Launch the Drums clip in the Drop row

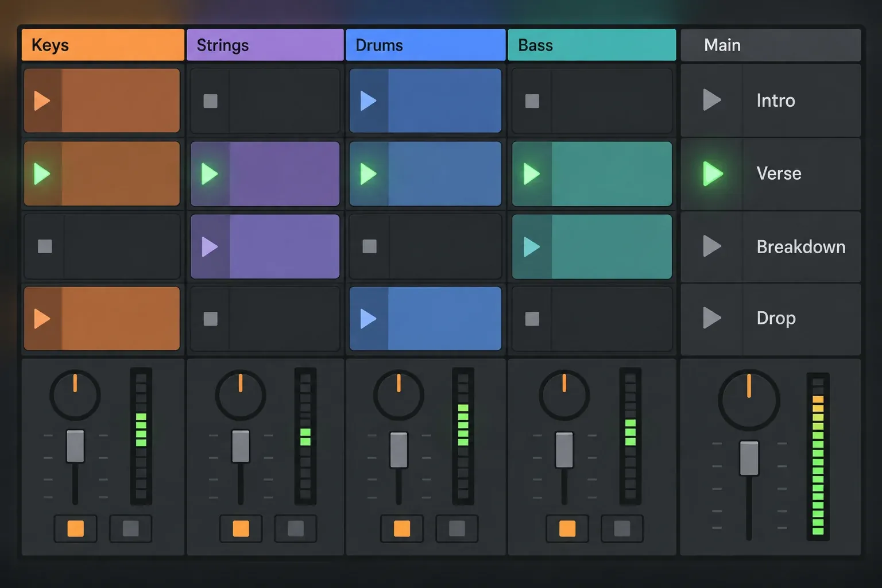(x=368, y=319)
